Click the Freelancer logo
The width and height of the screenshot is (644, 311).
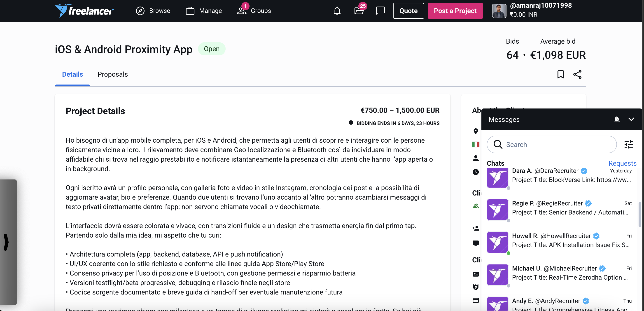coord(84,10)
